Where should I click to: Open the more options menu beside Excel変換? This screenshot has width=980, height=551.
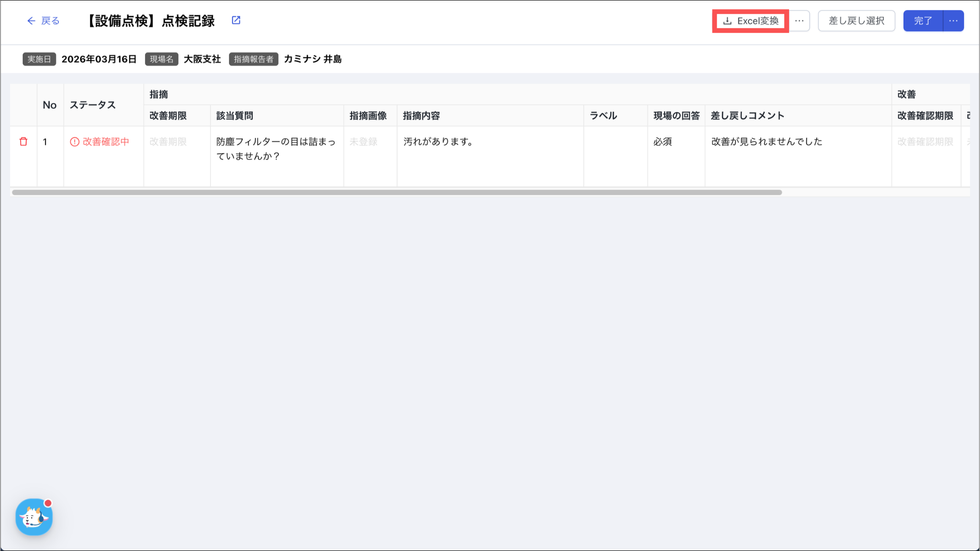(799, 21)
